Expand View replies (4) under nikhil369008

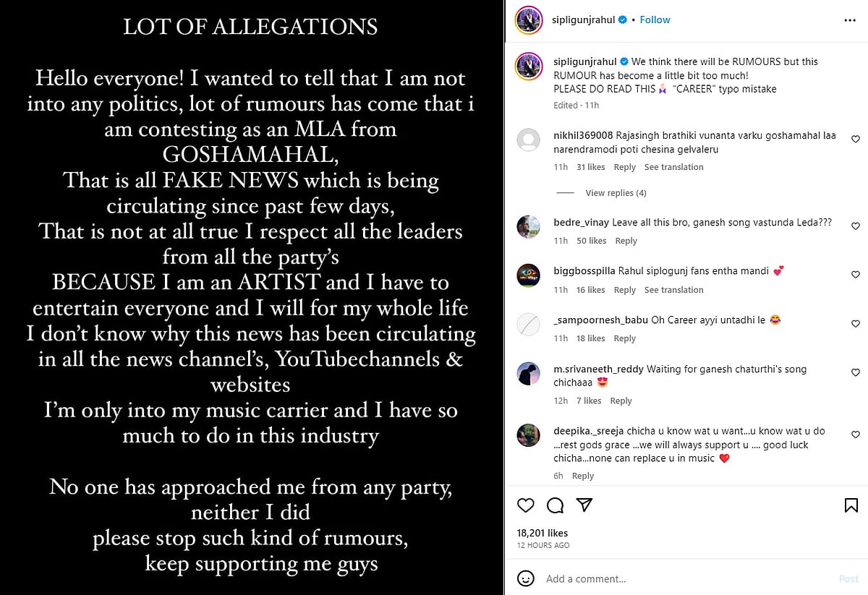coord(616,193)
